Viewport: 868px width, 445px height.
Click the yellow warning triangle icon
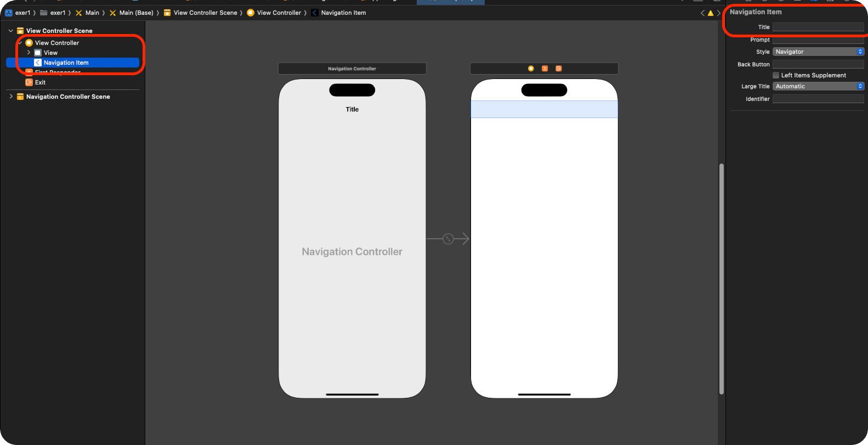click(x=711, y=13)
